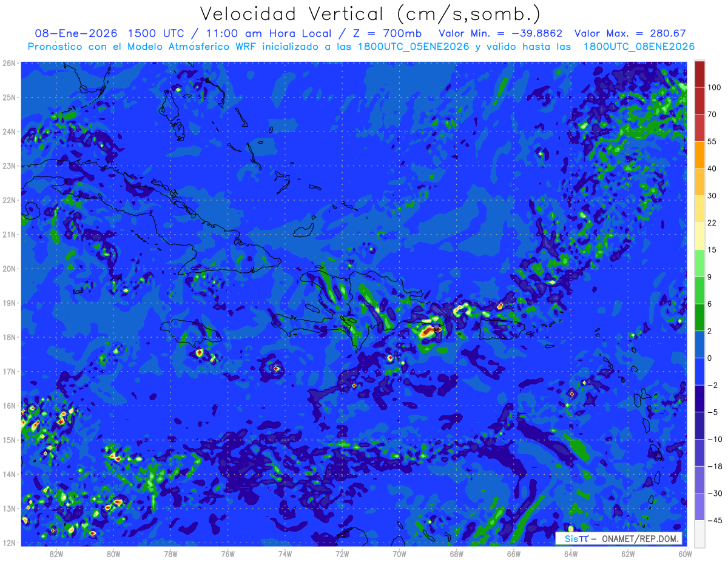
Task: Click the '64W' longitude label
Action: (x=570, y=553)
